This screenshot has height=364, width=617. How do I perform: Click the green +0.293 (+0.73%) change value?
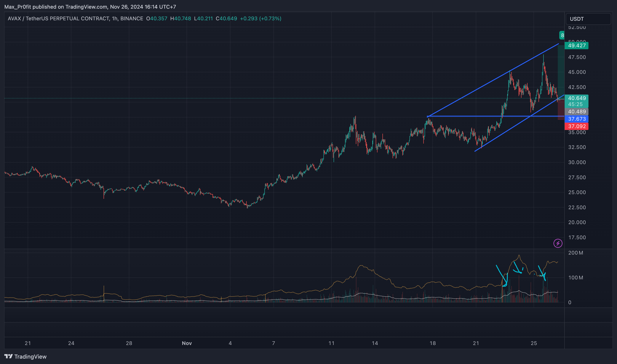point(261,19)
